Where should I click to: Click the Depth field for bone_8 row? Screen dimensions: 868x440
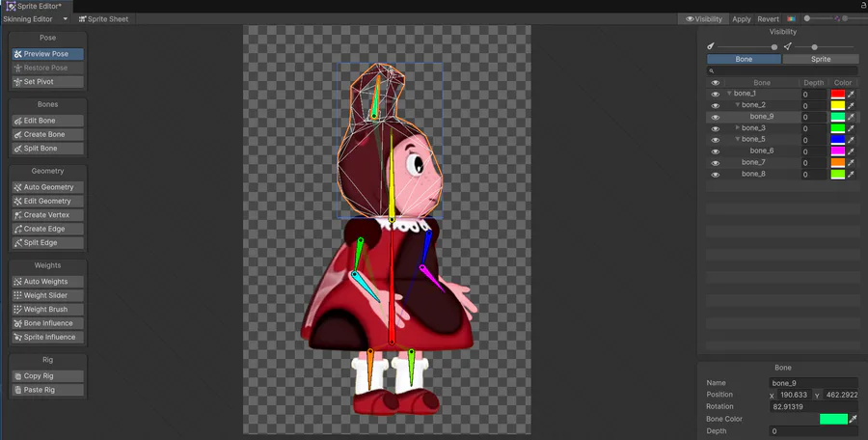(813, 175)
